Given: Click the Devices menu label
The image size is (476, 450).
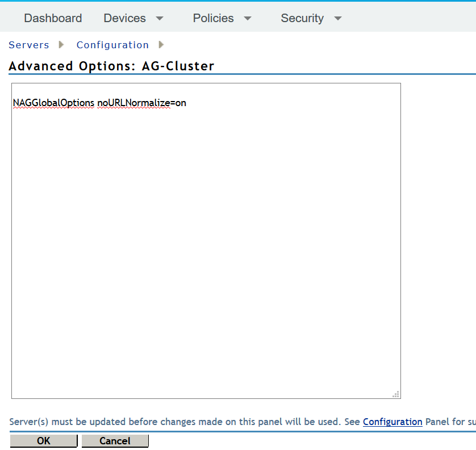Looking at the screenshot, I should pos(124,18).
